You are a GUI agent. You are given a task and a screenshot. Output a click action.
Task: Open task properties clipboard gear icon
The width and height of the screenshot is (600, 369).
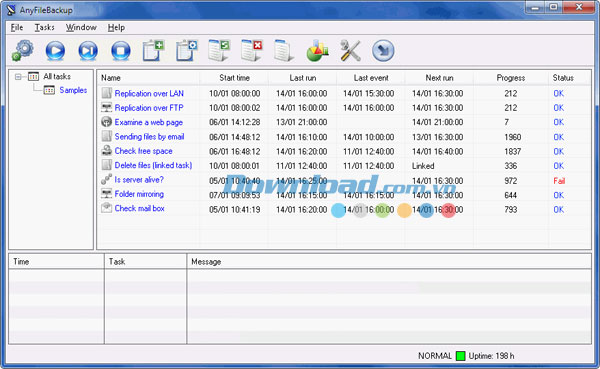pos(186,51)
